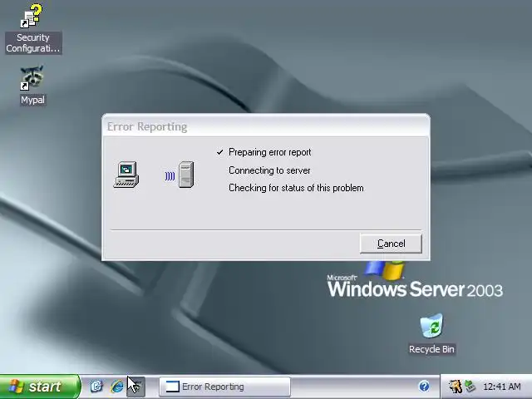Click the 12:41 AM system clock
This screenshot has height=399, width=532.
[x=501, y=387]
